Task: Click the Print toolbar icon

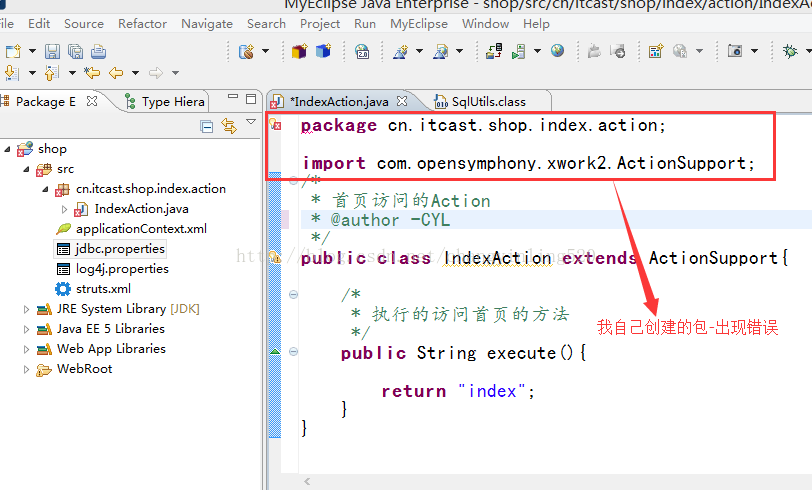Action: point(98,51)
